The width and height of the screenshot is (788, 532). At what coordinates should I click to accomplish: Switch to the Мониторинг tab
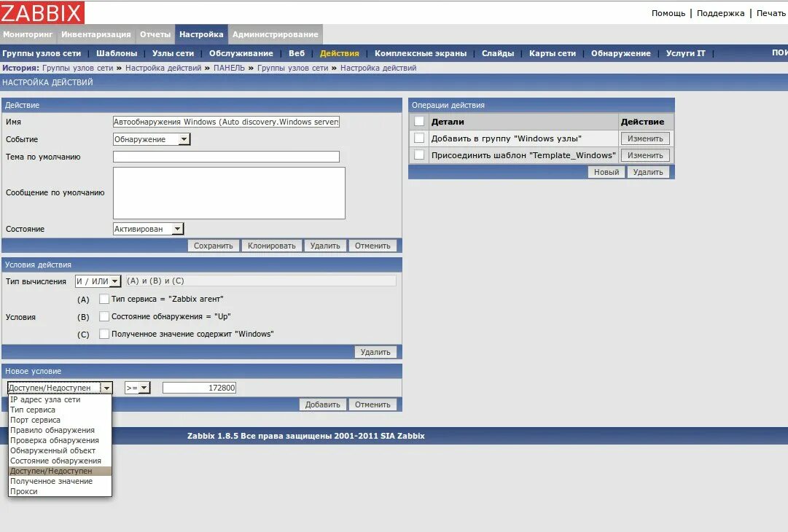tap(28, 34)
